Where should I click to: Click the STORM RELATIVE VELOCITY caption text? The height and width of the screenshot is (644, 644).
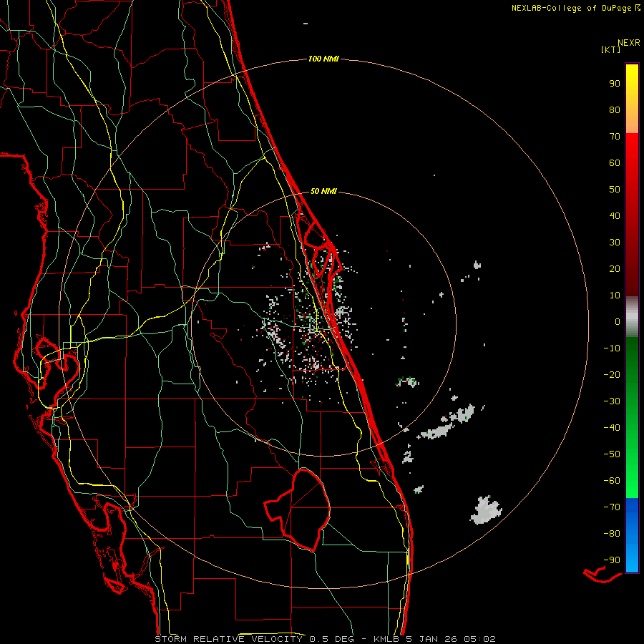pos(230,639)
